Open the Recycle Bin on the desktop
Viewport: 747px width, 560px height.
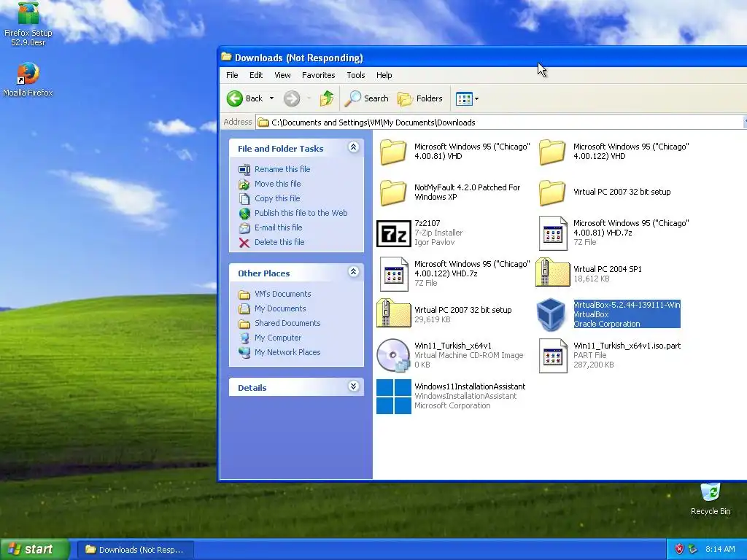pyautogui.click(x=711, y=499)
